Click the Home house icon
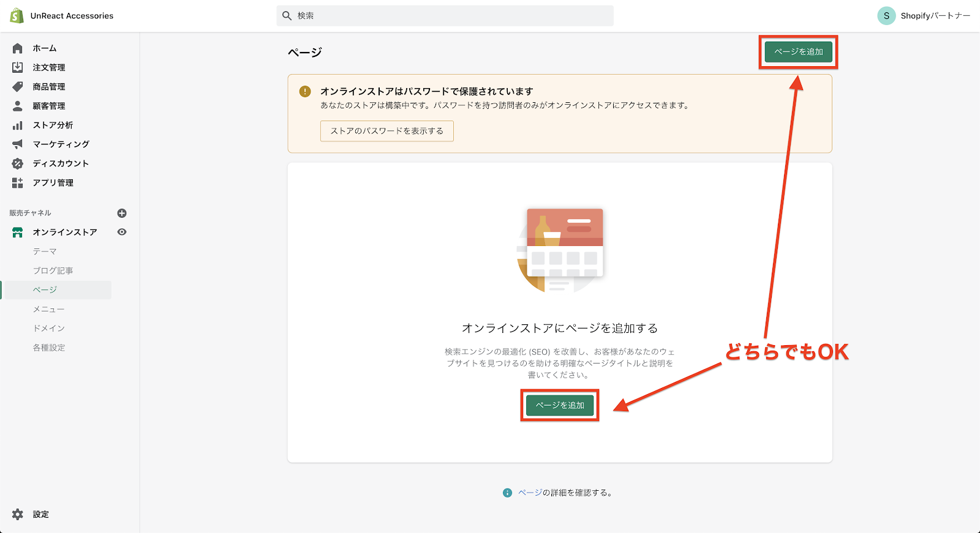 pos(18,48)
